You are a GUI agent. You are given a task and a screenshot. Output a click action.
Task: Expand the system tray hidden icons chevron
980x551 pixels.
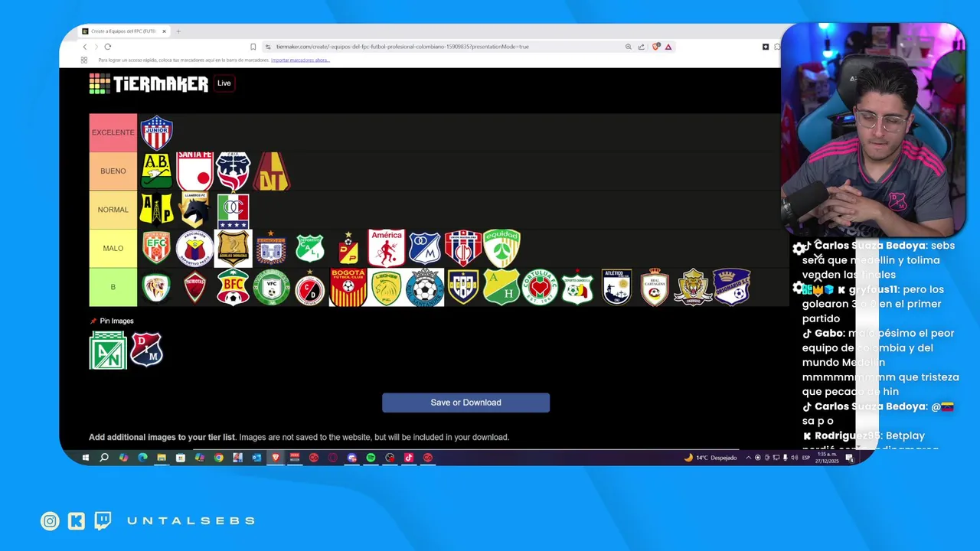click(749, 458)
